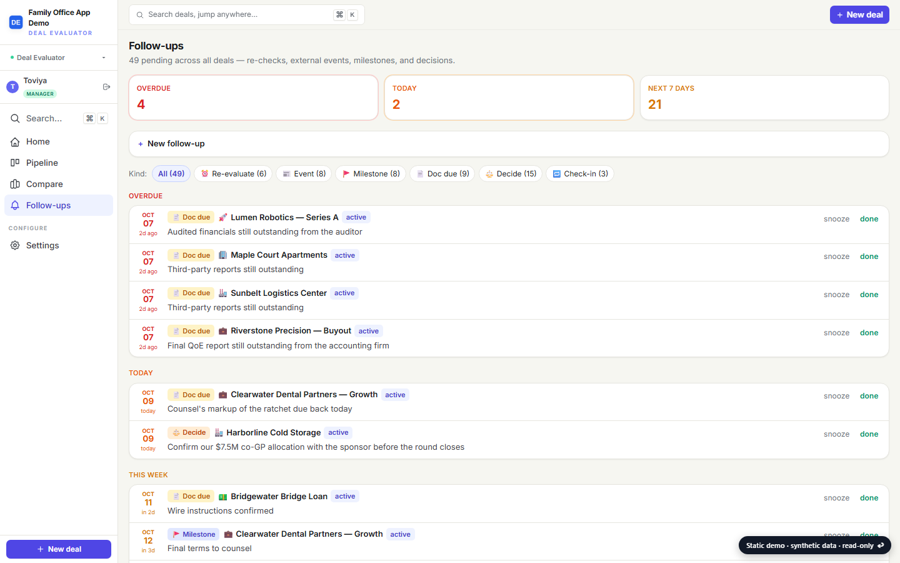Screen dimensions: 900x563
Task: Open Harborline Cold Storage deal
Action: click(273, 433)
